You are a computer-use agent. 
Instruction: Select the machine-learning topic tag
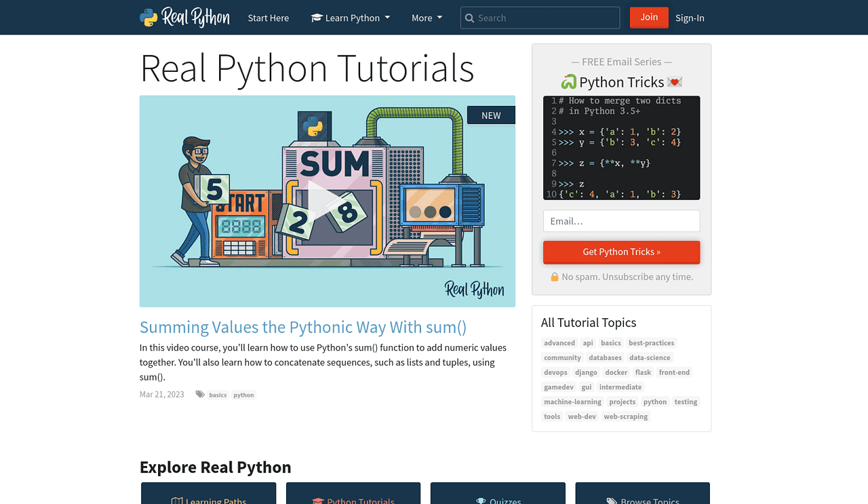point(573,402)
